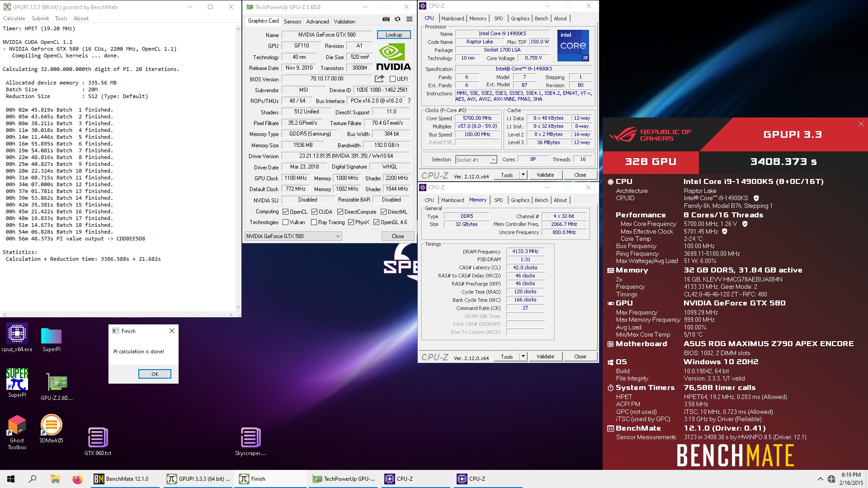The width and height of the screenshot is (868, 488).
Task: Click the GPUPI horizontal scrollbar right arrow
Action: (231, 314)
